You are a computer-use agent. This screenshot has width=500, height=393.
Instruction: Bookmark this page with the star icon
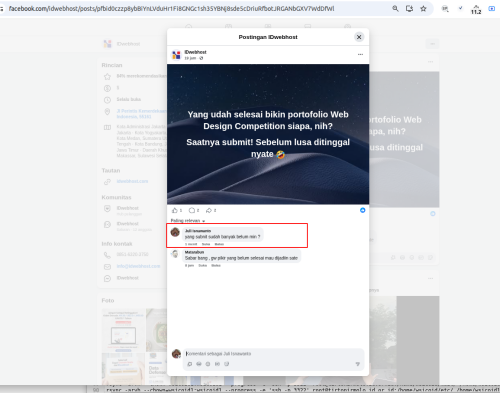423,9
